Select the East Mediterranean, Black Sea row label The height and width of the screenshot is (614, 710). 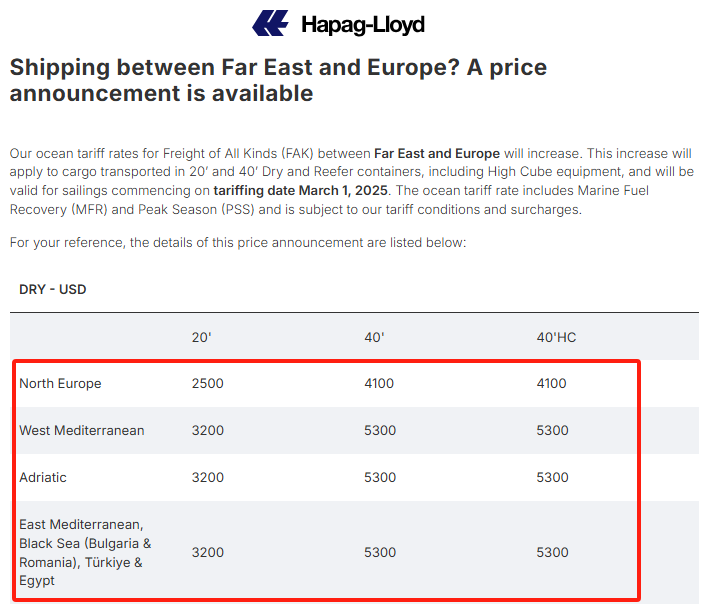coord(85,553)
